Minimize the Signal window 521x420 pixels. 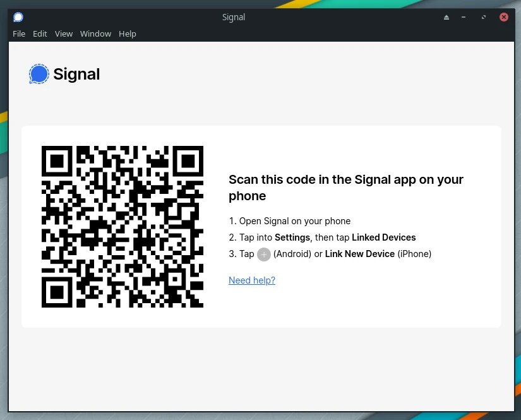pyautogui.click(x=464, y=17)
